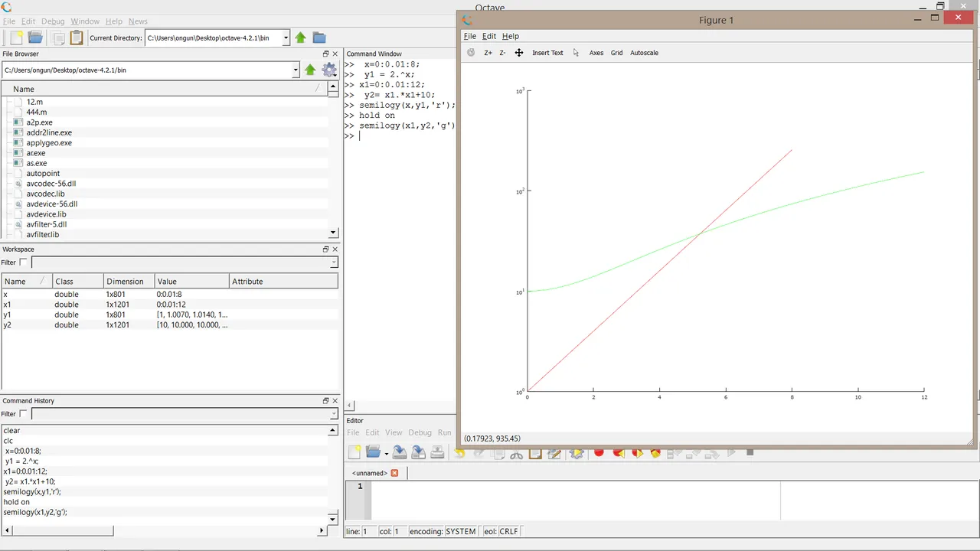Click in the Current Directory path field
Viewport: 980px width, 551px height.
pyautogui.click(x=213, y=37)
